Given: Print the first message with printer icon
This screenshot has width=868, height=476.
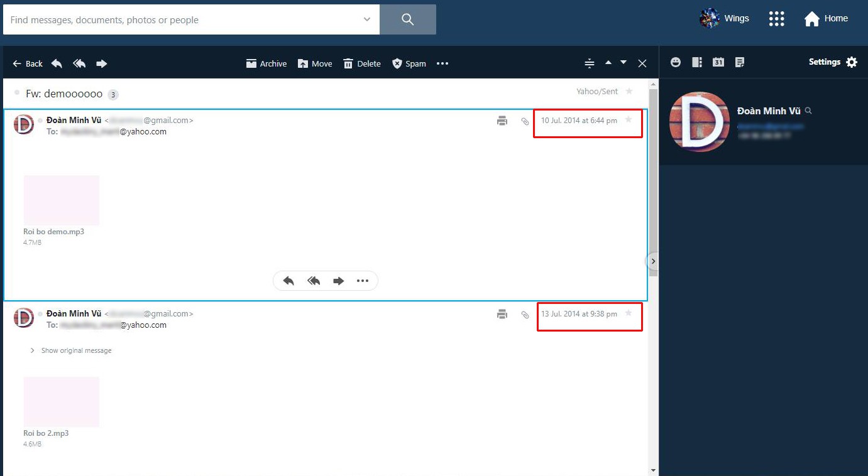Looking at the screenshot, I should coord(502,121).
